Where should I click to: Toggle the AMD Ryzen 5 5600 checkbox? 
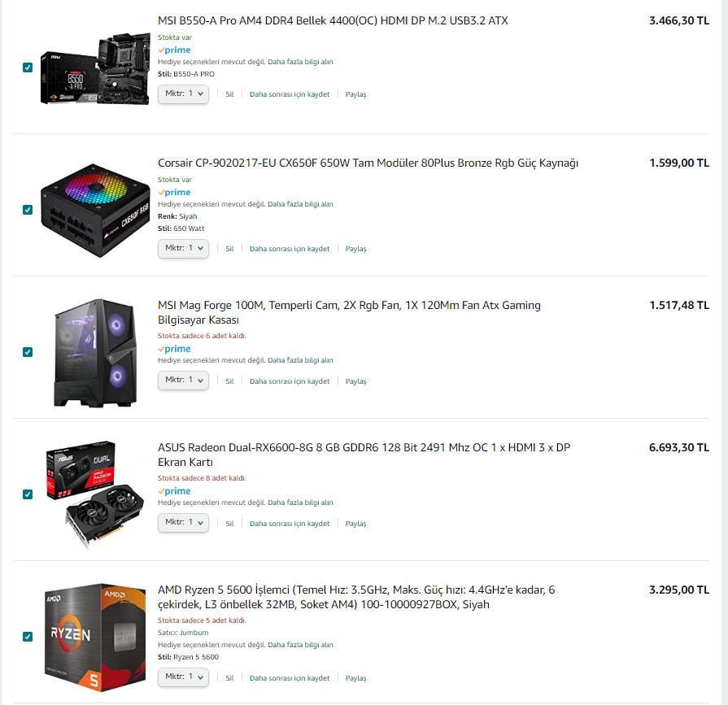click(28, 637)
